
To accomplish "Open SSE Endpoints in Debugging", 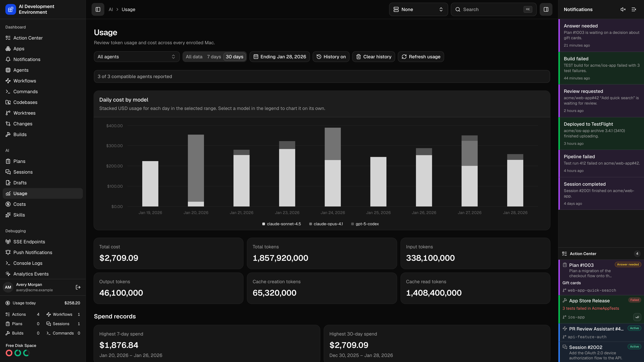I will 42,242.
